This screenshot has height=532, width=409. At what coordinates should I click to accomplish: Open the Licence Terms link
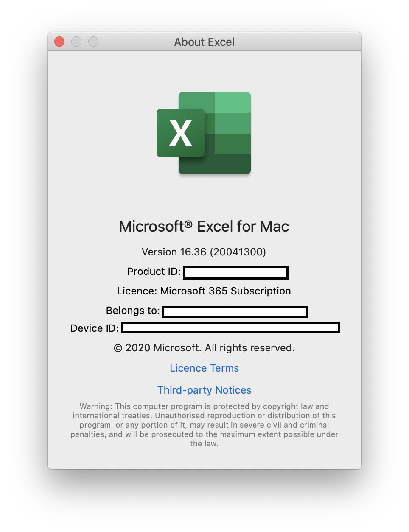pyautogui.click(x=204, y=368)
